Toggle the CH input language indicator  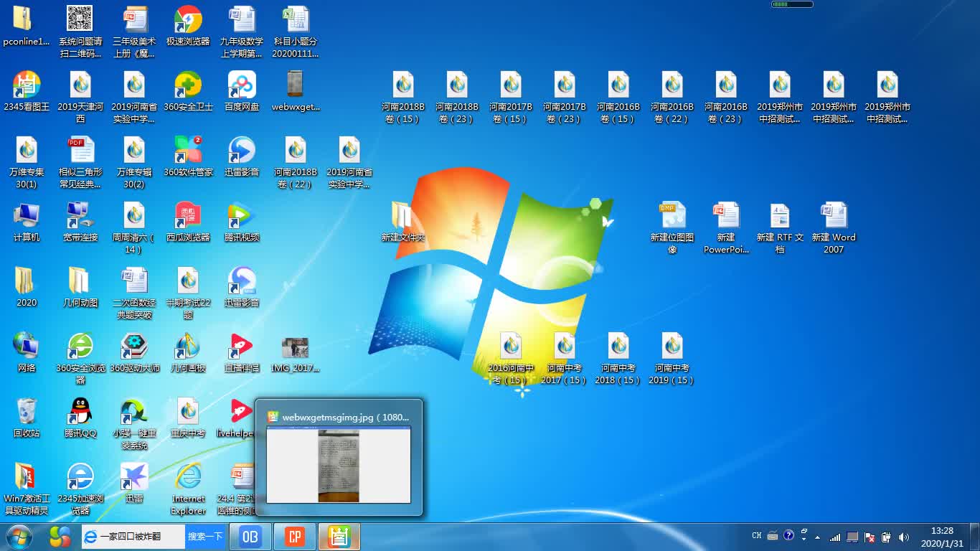757,536
